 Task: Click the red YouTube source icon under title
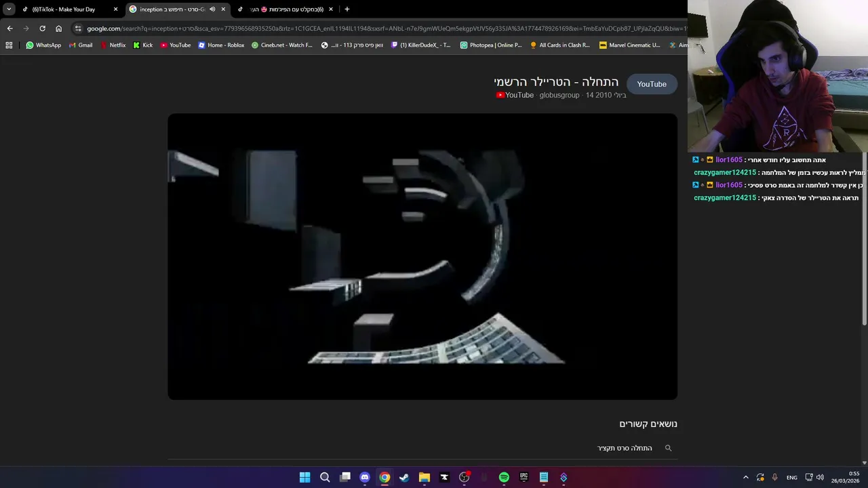(500, 96)
